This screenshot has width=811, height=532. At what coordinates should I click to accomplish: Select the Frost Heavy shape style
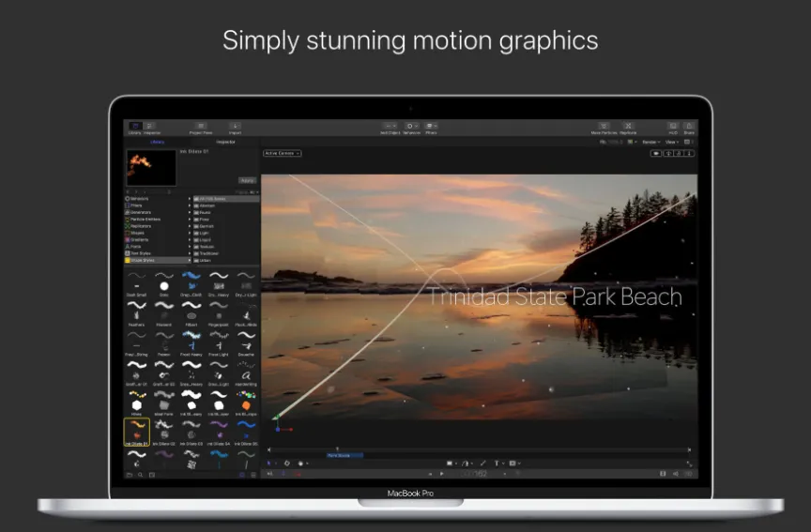[191, 343]
